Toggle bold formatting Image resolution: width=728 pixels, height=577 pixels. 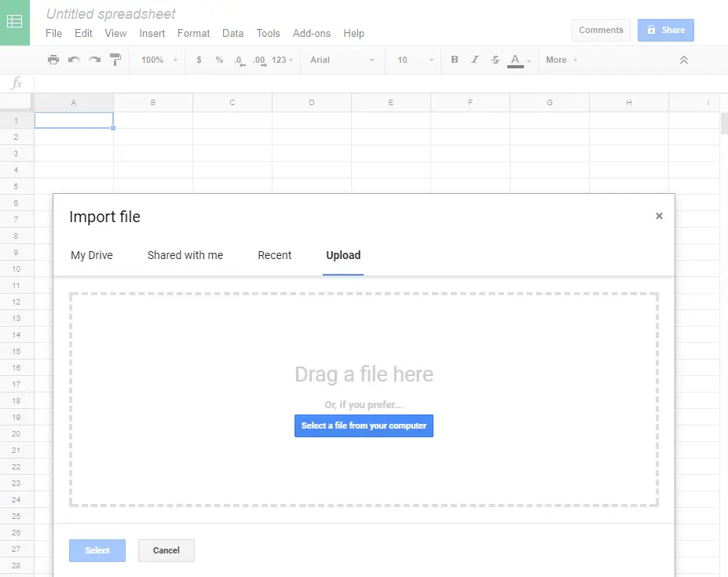(x=454, y=60)
